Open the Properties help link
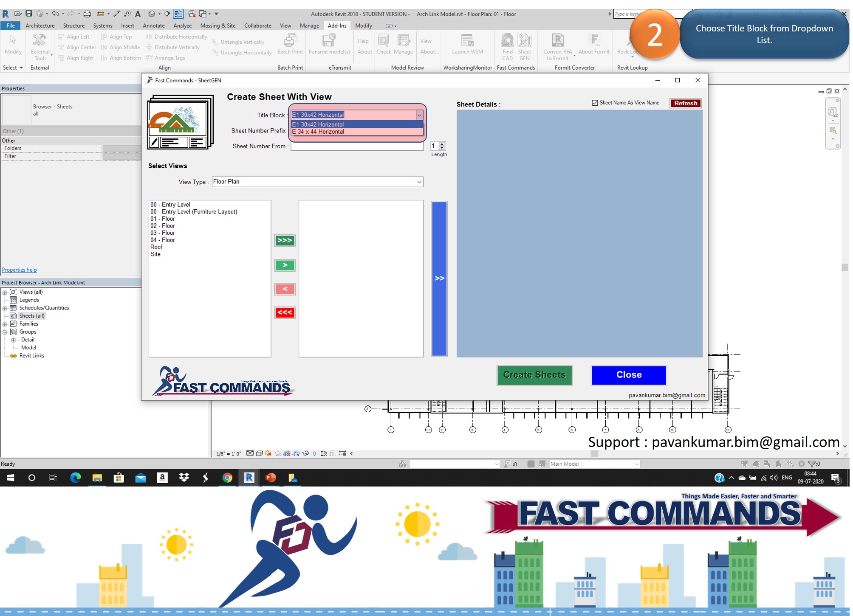 (19, 270)
